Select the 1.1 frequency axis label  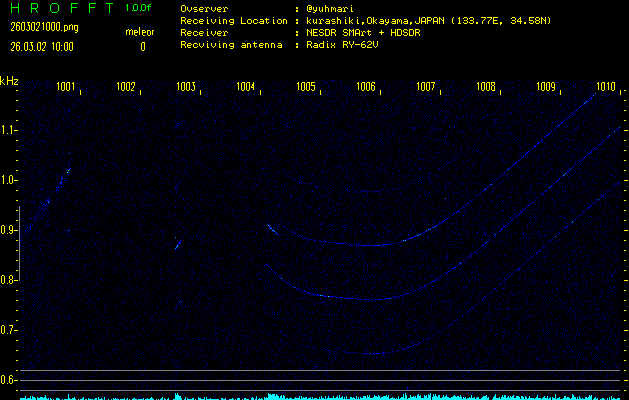9,130
